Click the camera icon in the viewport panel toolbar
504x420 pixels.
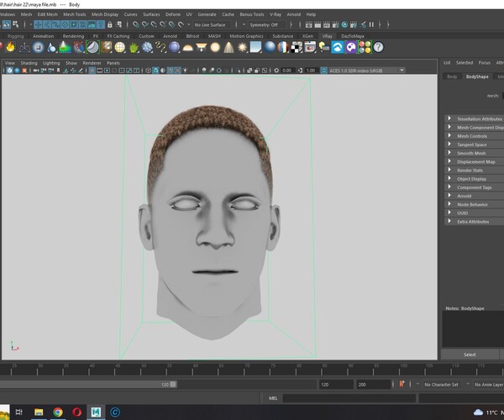pos(36,70)
